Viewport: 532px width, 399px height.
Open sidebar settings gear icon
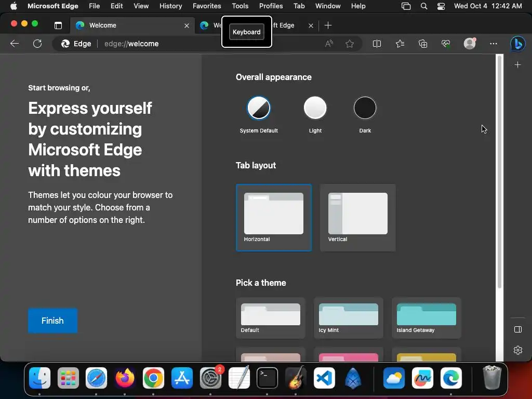coord(518,350)
